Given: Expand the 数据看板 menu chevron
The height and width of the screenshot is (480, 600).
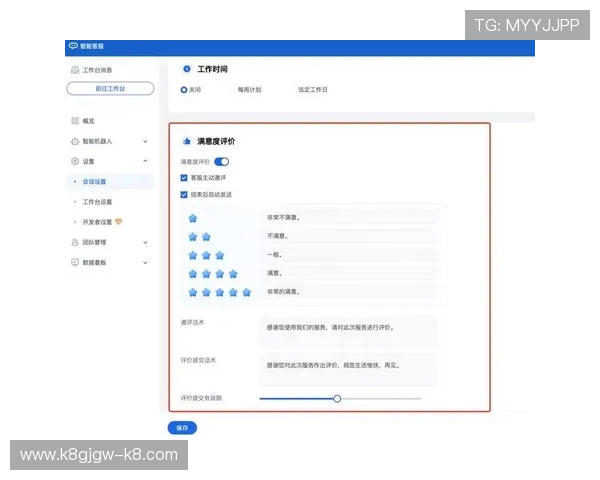Looking at the screenshot, I should 145,263.
